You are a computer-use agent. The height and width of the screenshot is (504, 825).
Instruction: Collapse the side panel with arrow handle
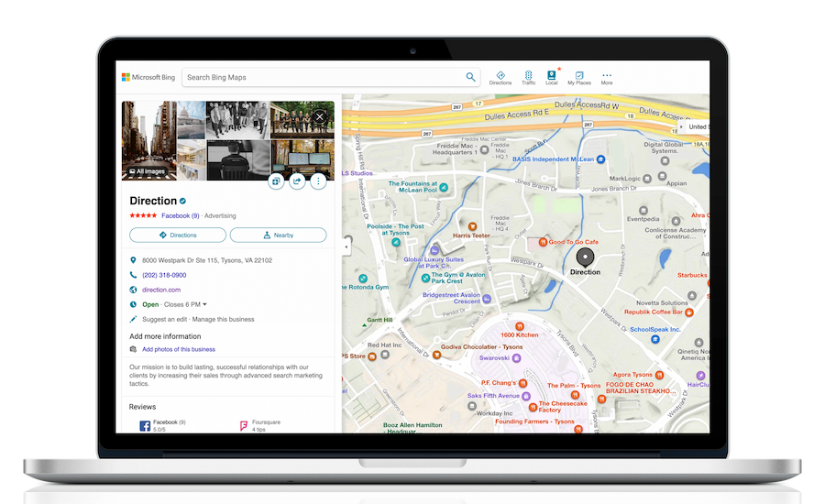coord(346,247)
